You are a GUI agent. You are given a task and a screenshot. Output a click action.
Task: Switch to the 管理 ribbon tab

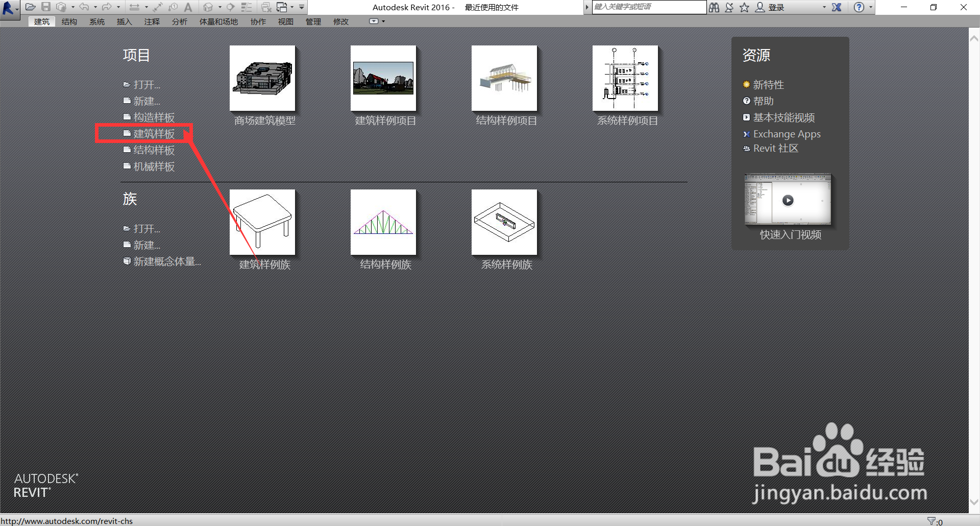(313, 21)
